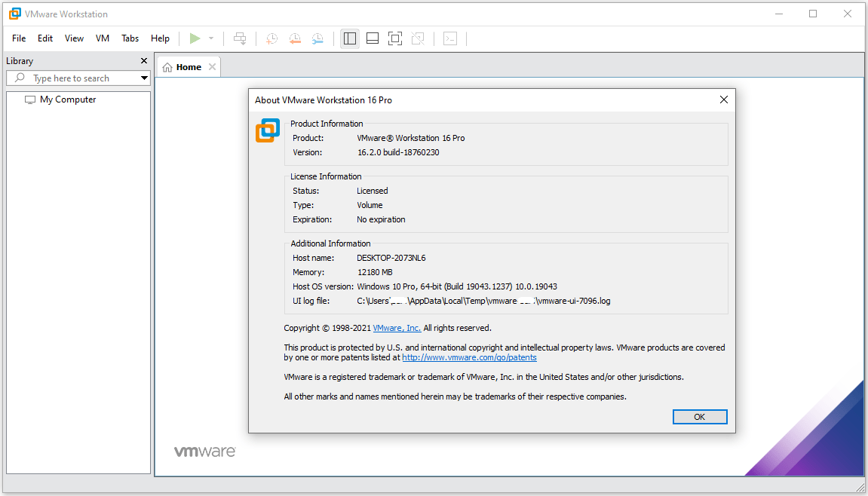The image size is (868, 496).
Task: Click the Unity mode toolbar icon
Action: click(418, 38)
